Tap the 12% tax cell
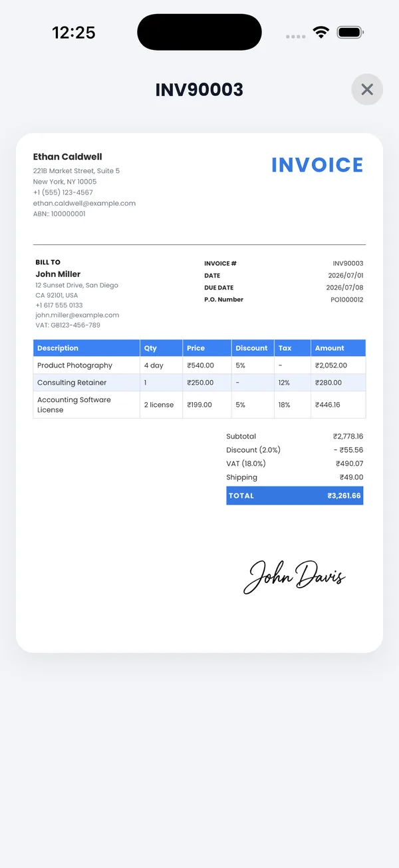The image size is (399, 868). tap(285, 383)
